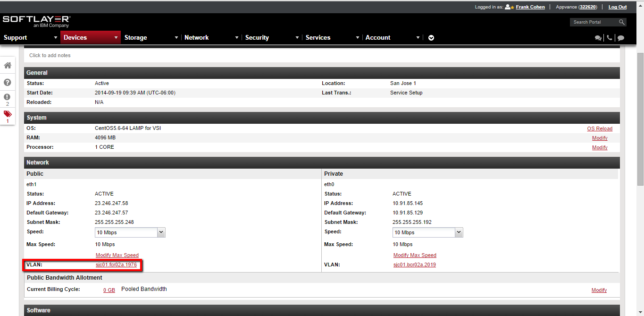Open the home icon in left sidebar
The height and width of the screenshot is (316, 644).
point(8,65)
